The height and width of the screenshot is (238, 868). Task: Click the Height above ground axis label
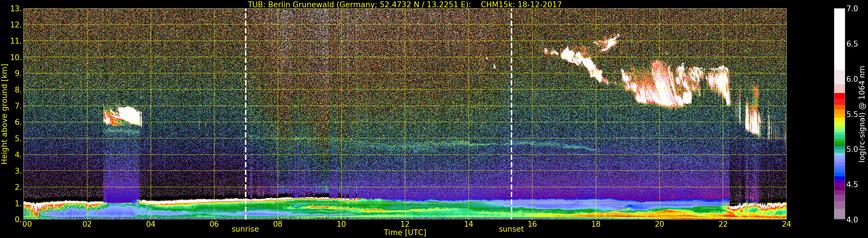(4, 114)
